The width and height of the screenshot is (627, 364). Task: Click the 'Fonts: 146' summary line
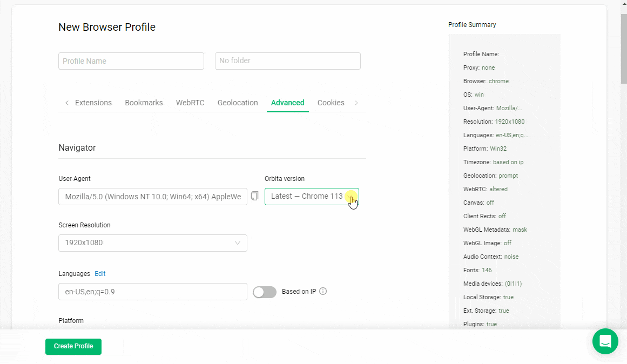point(477,270)
